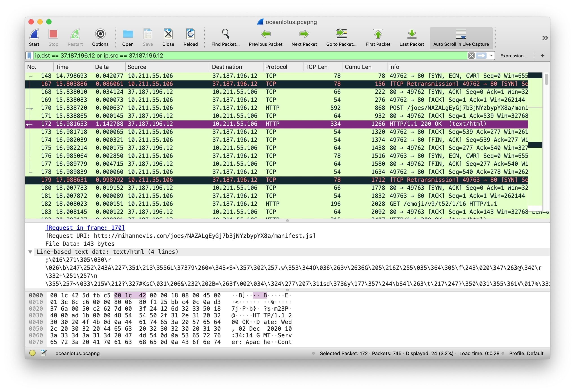Click the expert info status circle
The height and width of the screenshot is (392, 575).
coord(32,353)
